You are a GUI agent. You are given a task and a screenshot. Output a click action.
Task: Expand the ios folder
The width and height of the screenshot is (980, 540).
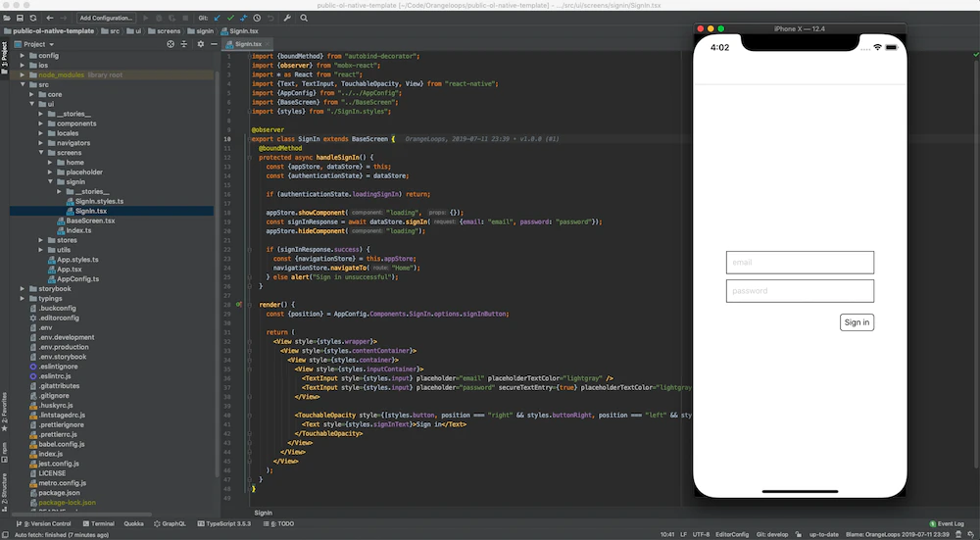point(23,65)
